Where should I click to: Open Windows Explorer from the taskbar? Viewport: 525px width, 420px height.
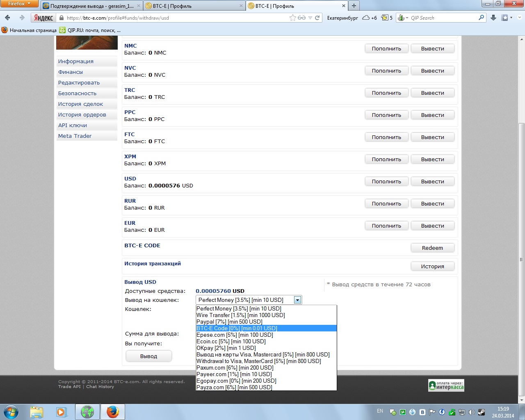(x=37, y=412)
